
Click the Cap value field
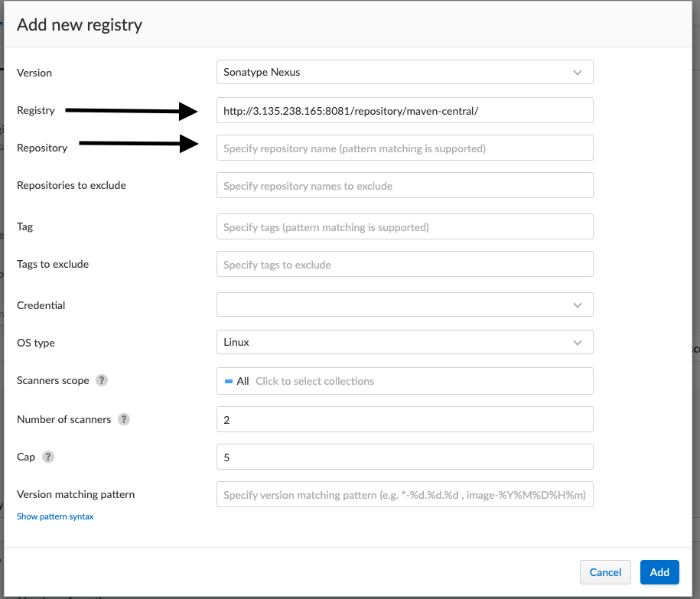[x=404, y=457]
